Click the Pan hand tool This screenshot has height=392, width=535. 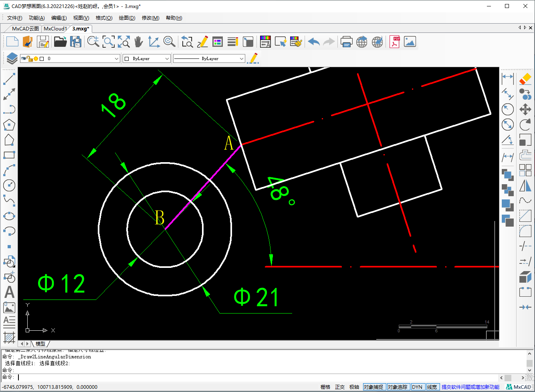[138, 42]
